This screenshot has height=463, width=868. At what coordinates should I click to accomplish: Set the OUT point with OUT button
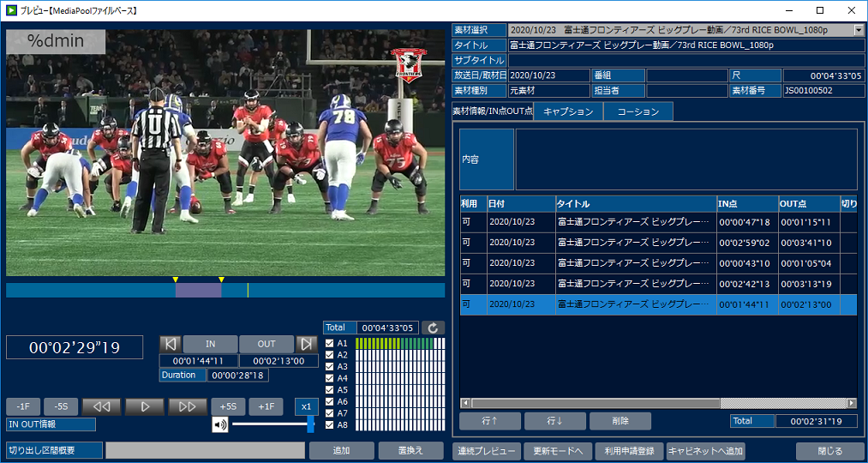tap(266, 344)
